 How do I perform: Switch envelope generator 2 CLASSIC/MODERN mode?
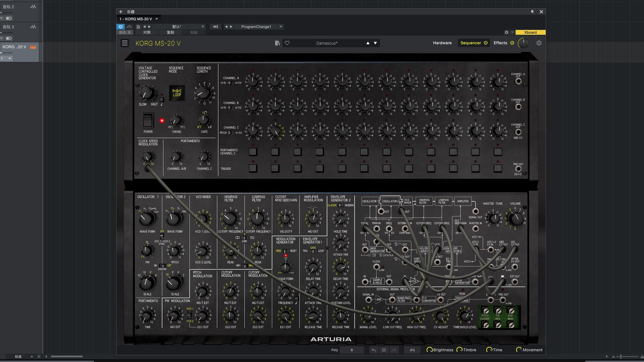tap(340, 205)
